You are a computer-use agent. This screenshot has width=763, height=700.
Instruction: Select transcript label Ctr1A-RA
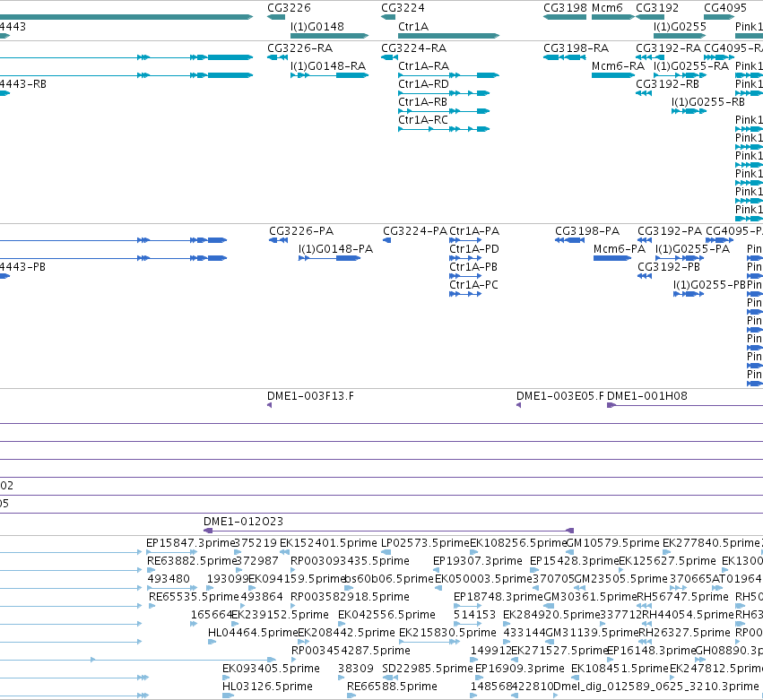coord(424,66)
